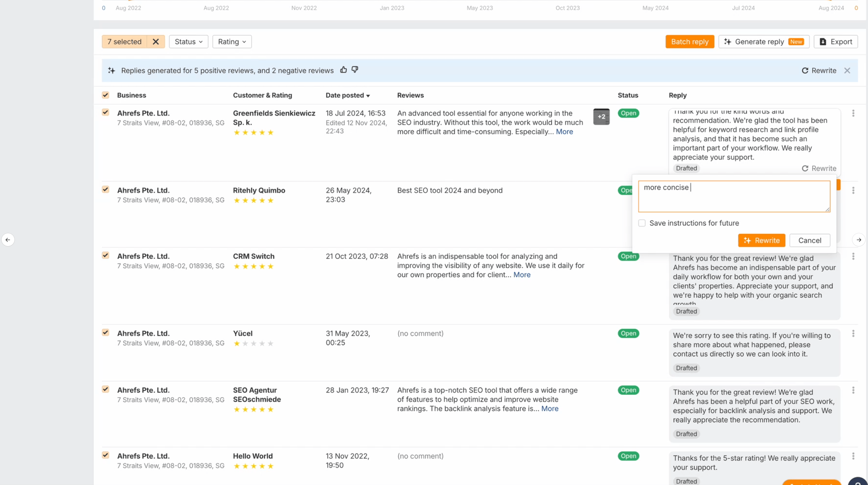Click the Ritehly Quimbo customer name
Viewport: 868px width, 485px height.
(x=259, y=190)
